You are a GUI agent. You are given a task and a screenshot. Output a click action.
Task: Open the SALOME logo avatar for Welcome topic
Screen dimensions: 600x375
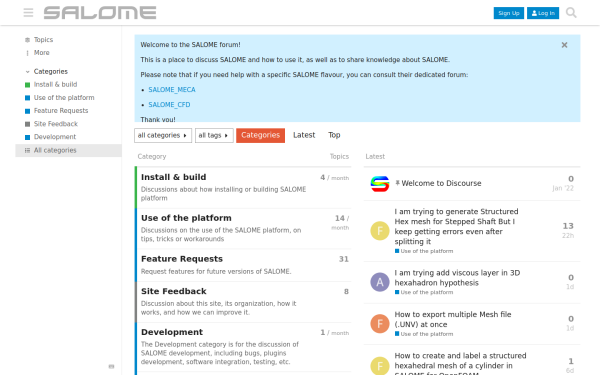pyautogui.click(x=380, y=184)
